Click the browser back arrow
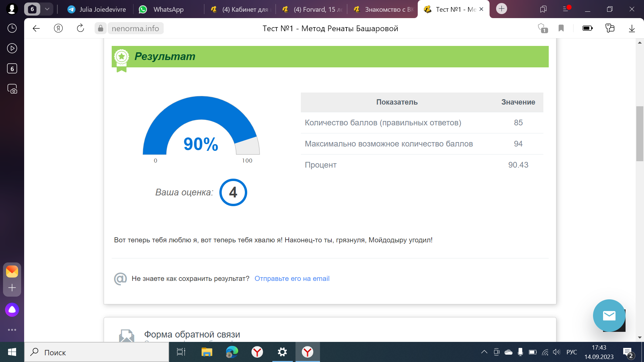Screen dimensions: 644x362 36,28
